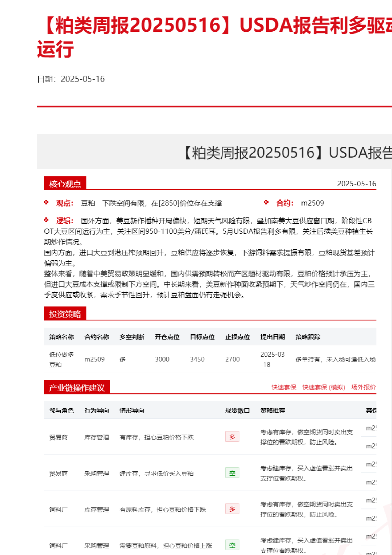Click the 低位做多豆粕 strategy name cell
Viewport: 392px width, 555px height.
click(61, 359)
